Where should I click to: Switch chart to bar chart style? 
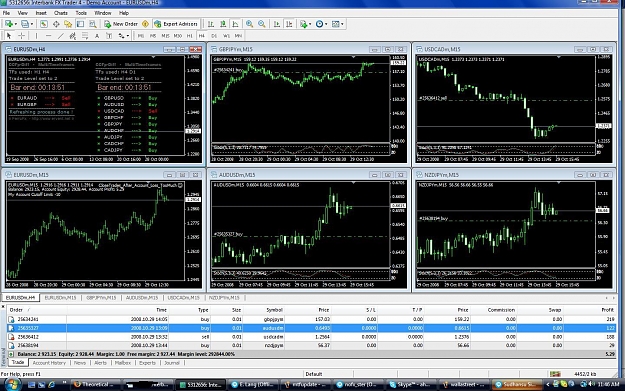tap(211, 24)
